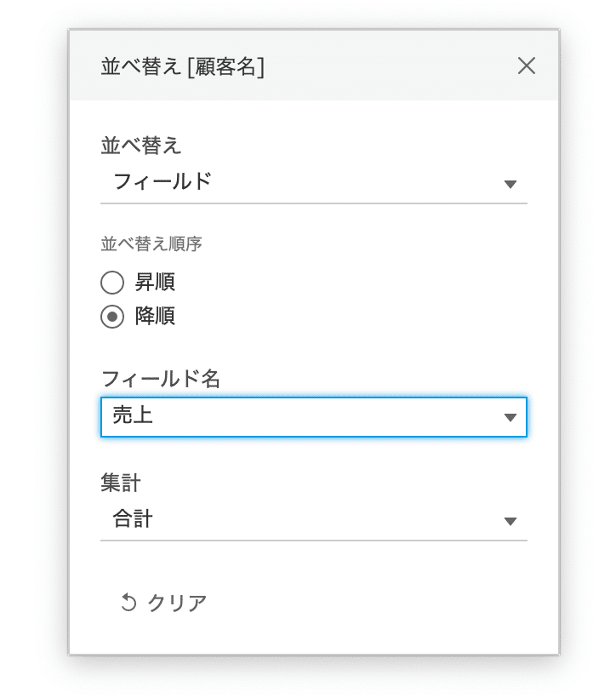
Task: Click the 合計 value text
Action: tap(133, 518)
